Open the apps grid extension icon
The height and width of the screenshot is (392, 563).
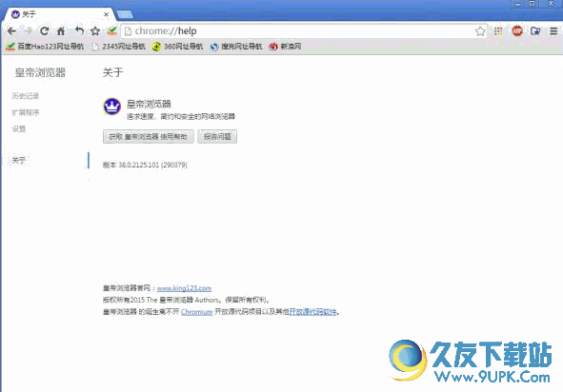pyautogui.click(x=498, y=31)
